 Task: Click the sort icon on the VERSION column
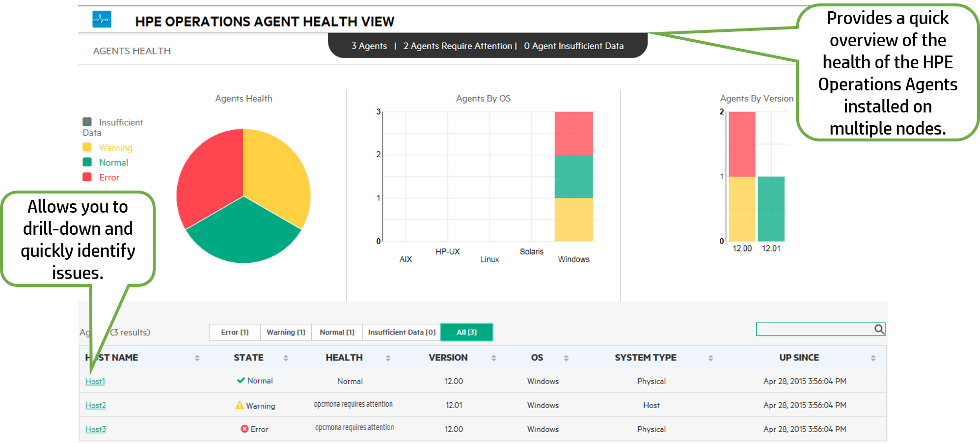click(493, 358)
